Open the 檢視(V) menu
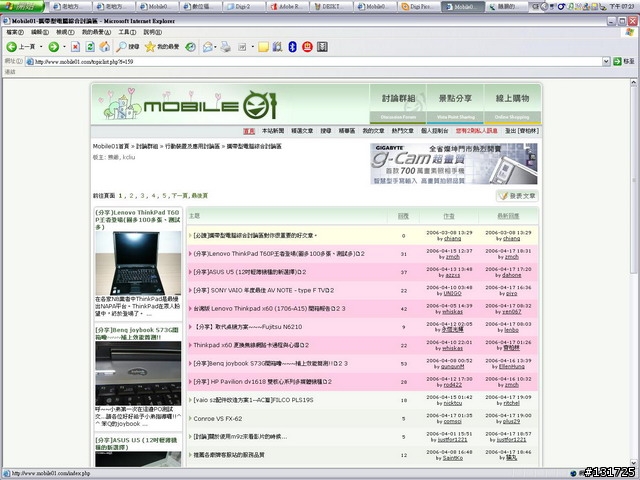 (x=65, y=32)
